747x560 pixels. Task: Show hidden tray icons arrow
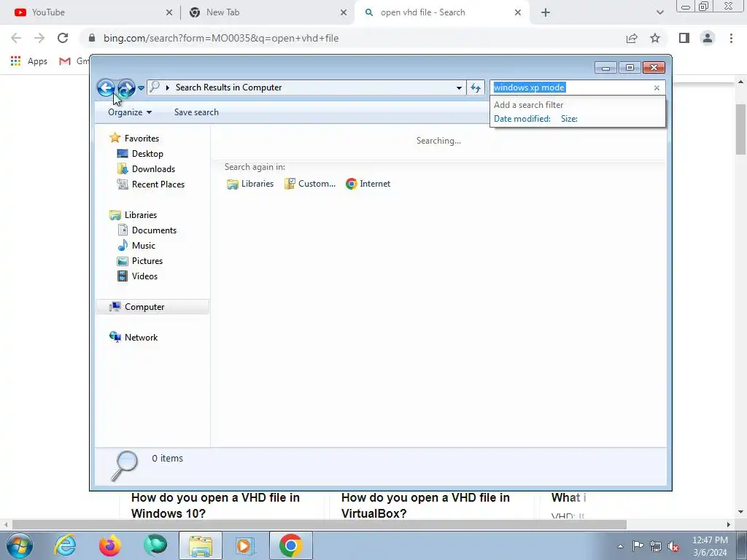pos(620,546)
